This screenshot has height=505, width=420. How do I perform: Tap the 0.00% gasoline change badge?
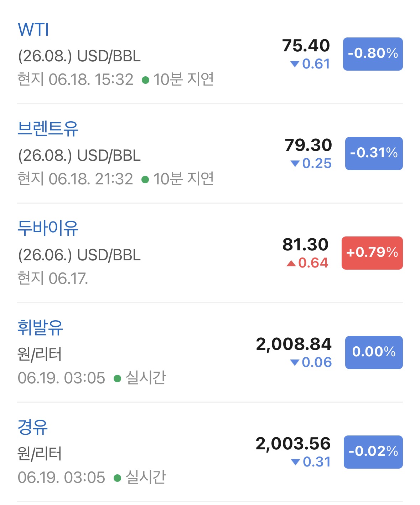[x=374, y=352]
